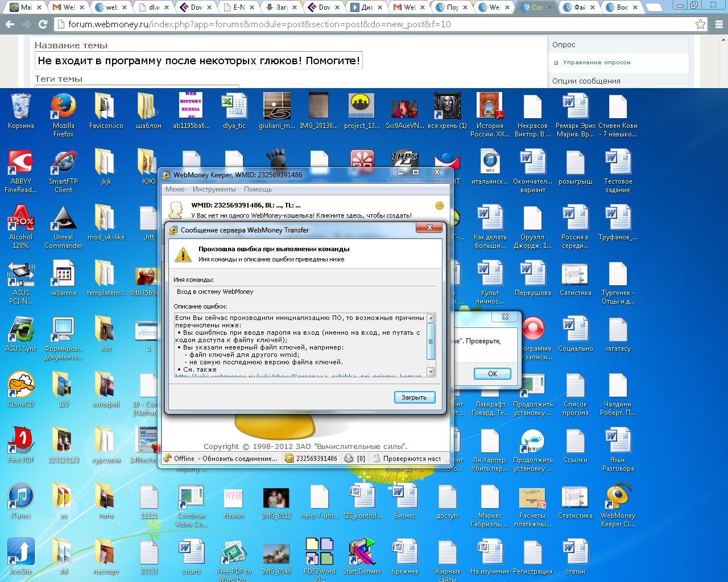Open the Корзина recycle bin icon

coord(21,111)
